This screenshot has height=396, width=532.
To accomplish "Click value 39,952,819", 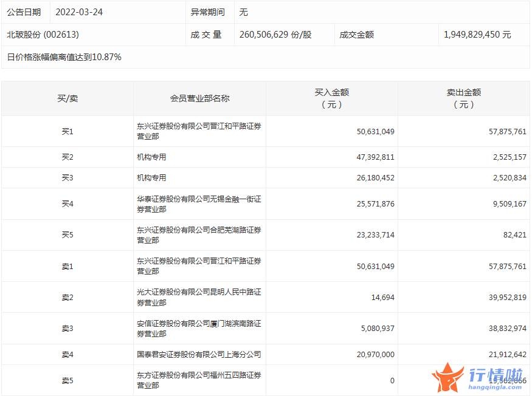I will 508,298.
